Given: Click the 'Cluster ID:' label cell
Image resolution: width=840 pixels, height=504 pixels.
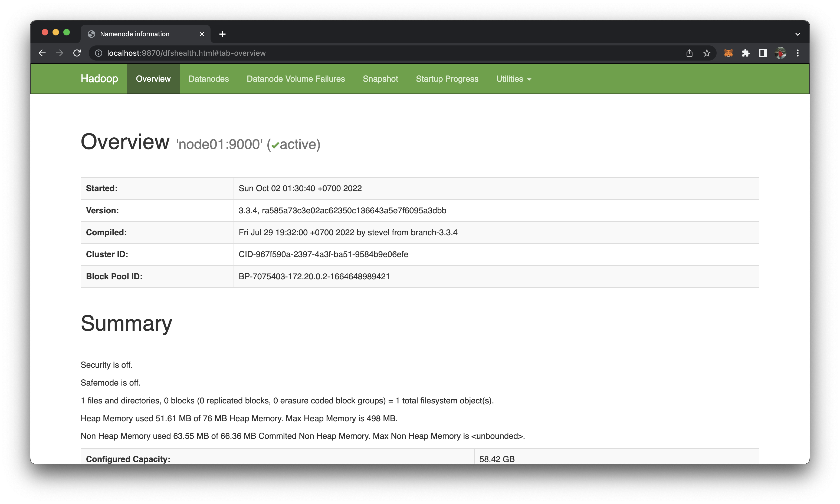Looking at the screenshot, I should (x=157, y=254).
